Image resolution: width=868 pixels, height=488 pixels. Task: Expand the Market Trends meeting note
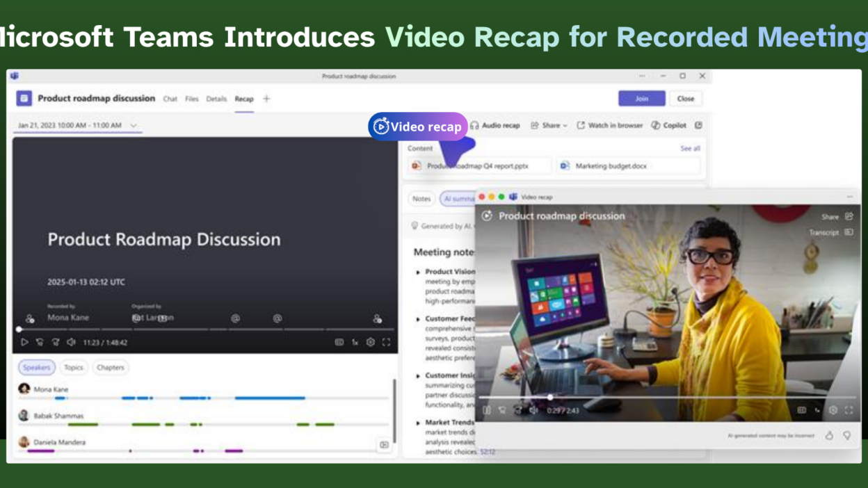pyautogui.click(x=418, y=423)
